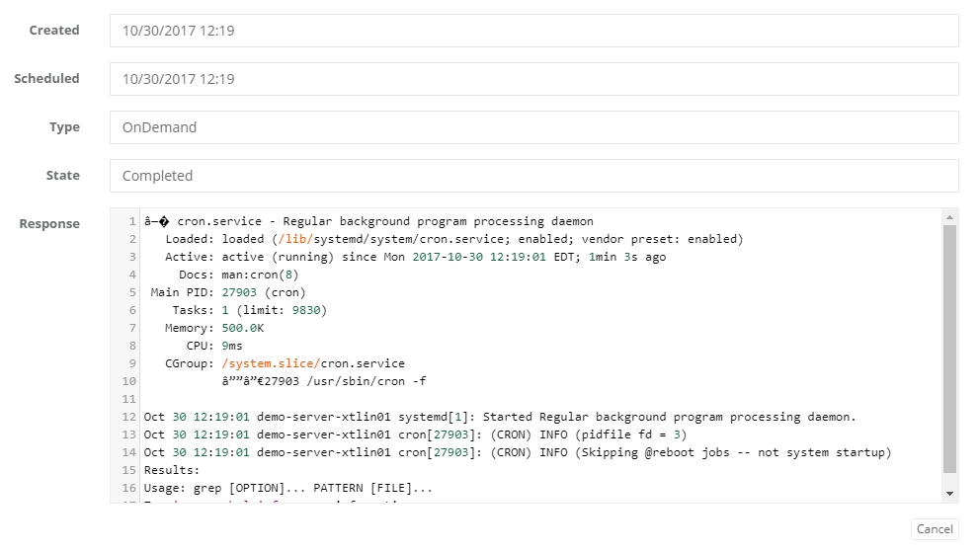
Task: Click the 'Results:' line in the response
Action: point(172,471)
